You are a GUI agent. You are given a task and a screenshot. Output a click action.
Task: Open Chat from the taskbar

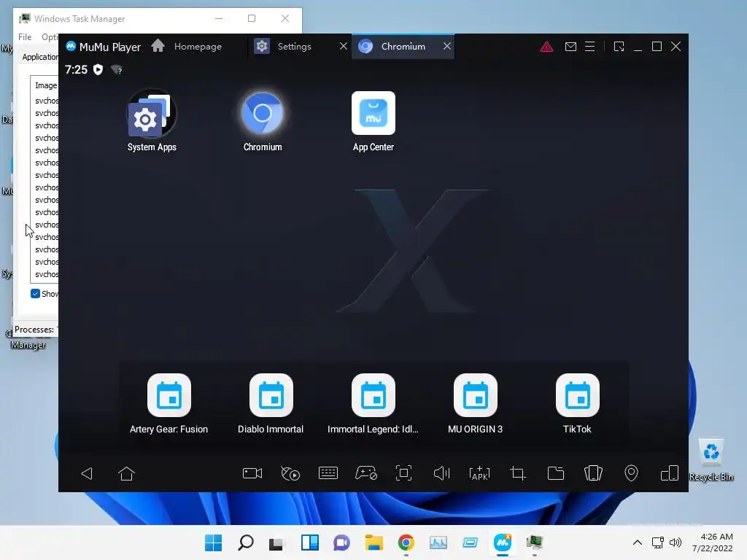(x=341, y=542)
